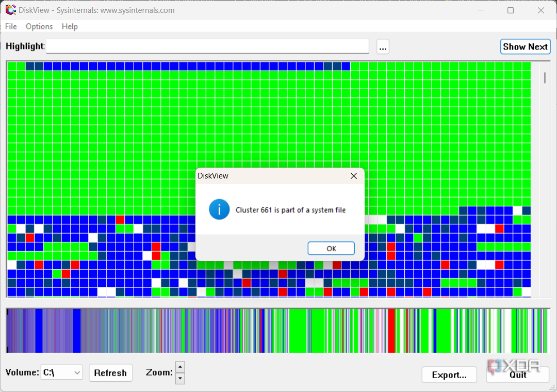Click the red band in the volume overview strip
557x392 pixels.
coord(391,331)
